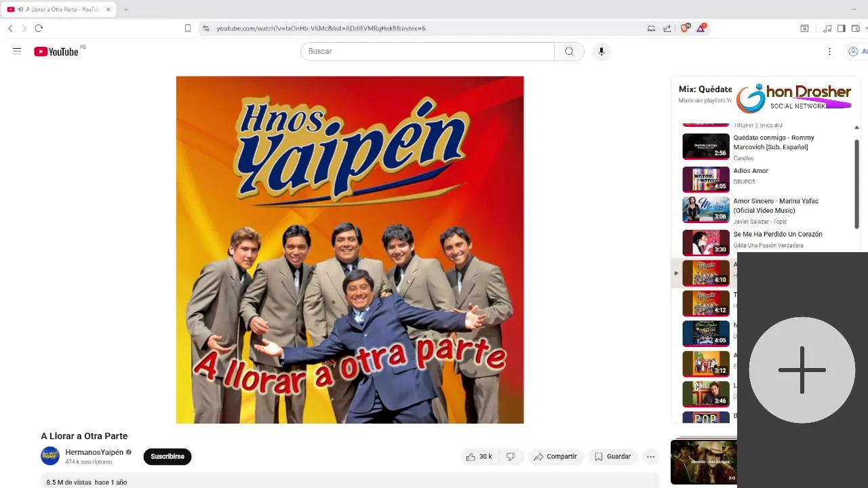Open more actions ellipsis beside Guardar
868x488 pixels.
pos(650,457)
